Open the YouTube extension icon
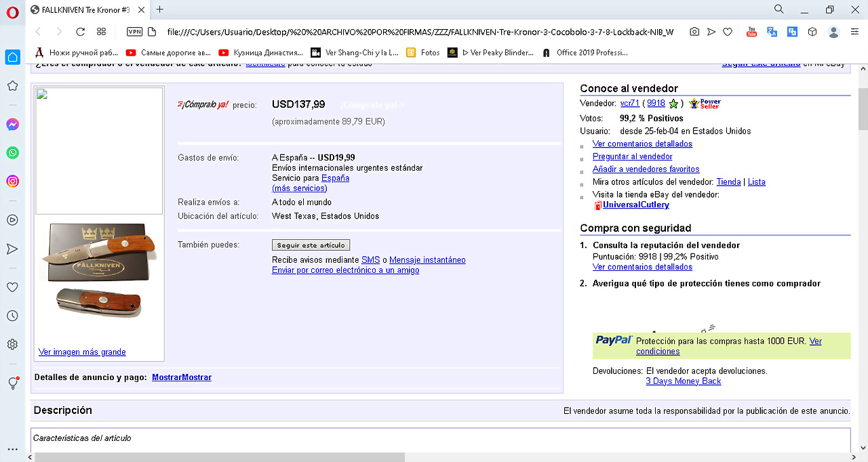 (x=751, y=32)
